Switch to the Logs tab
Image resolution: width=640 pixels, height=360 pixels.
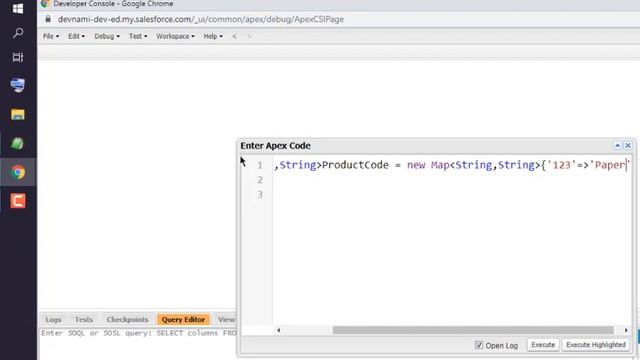point(53,320)
